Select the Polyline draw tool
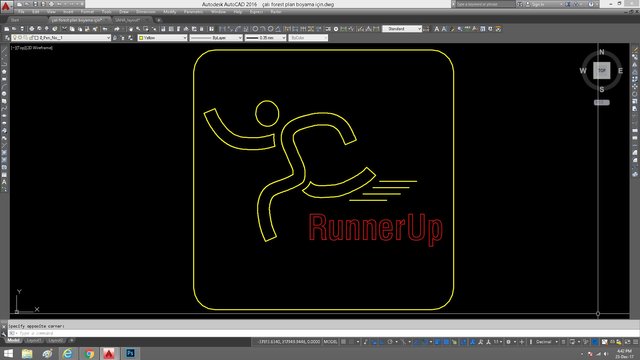The width and height of the screenshot is (640, 360). [x=4, y=64]
